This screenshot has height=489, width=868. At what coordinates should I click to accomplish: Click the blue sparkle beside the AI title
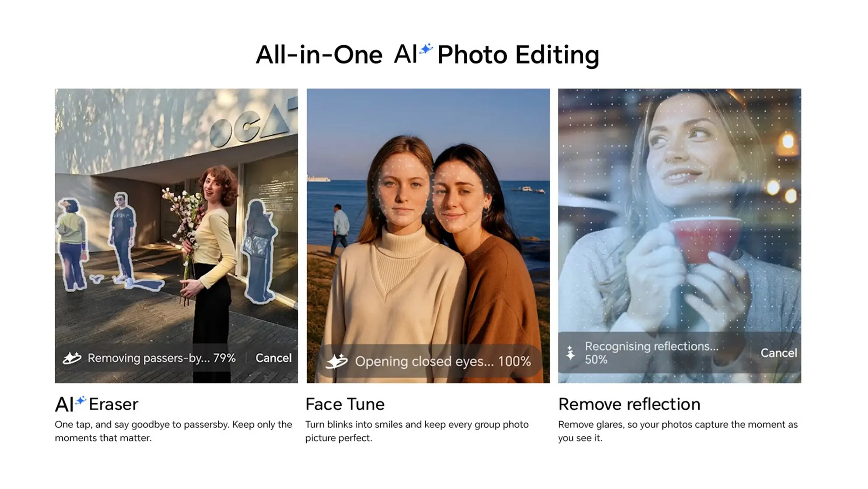[x=426, y=49]
